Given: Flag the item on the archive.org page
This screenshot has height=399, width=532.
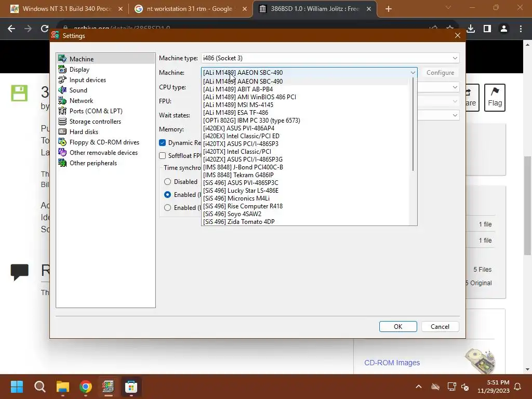Looking at the screenshot, I should pyautogui.click(x=495, y=98).
